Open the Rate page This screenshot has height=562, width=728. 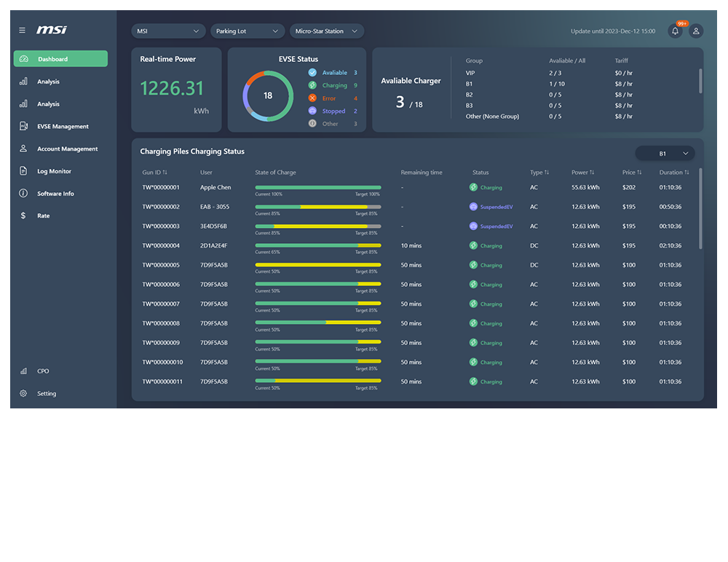44,215
